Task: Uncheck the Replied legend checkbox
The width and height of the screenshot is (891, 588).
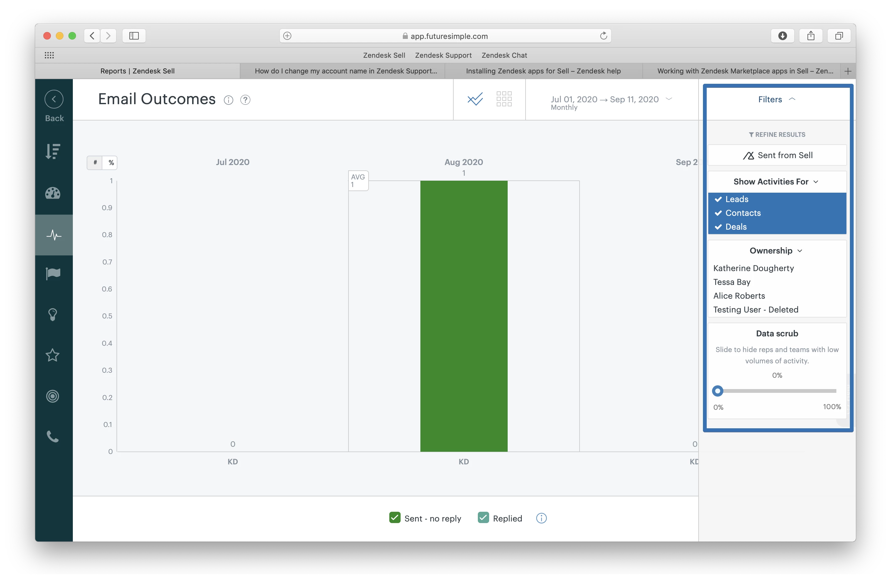Action: pyautogui.click(x=483, y=518)
